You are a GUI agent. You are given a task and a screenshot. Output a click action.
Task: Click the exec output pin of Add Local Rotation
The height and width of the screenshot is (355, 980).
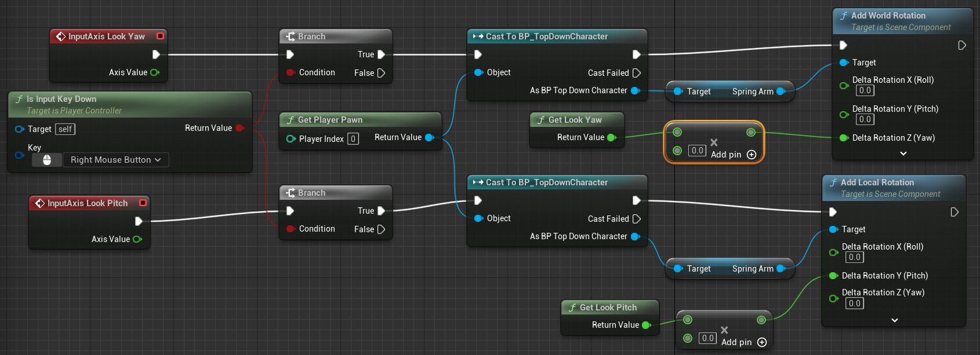pyautogui.click(x=954, y=212)
